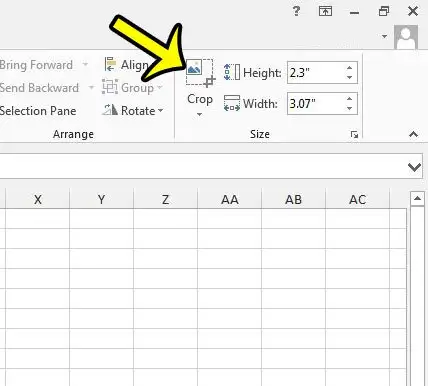428x386 pixels.
Task: Select column header AA
Action: [230, 199]
